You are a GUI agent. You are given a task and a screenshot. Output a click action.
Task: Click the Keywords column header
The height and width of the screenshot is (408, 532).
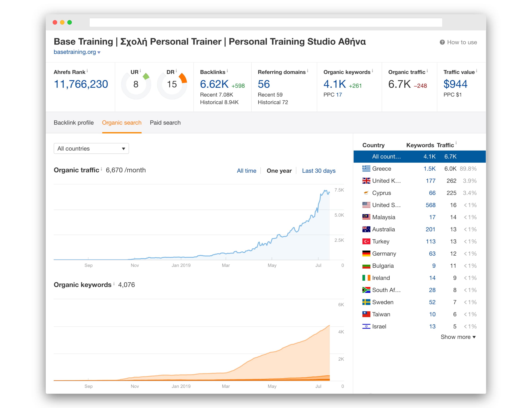(420, 145)
